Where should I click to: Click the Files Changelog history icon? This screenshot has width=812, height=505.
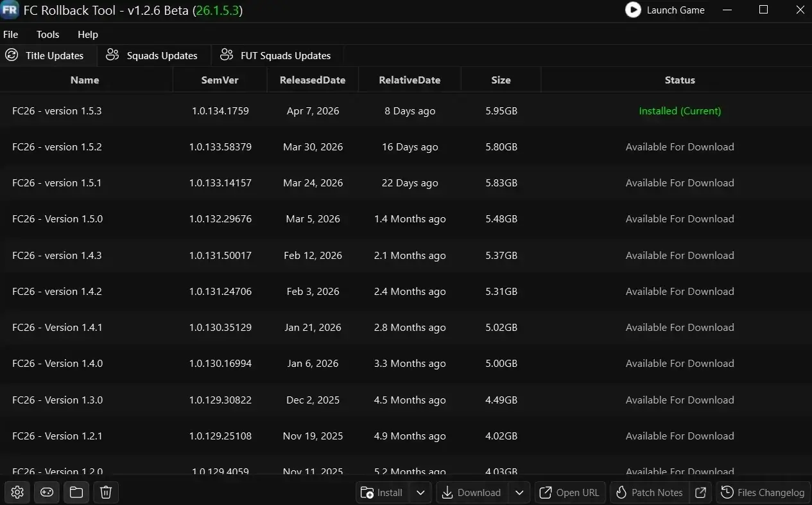[x=727, y=492]
